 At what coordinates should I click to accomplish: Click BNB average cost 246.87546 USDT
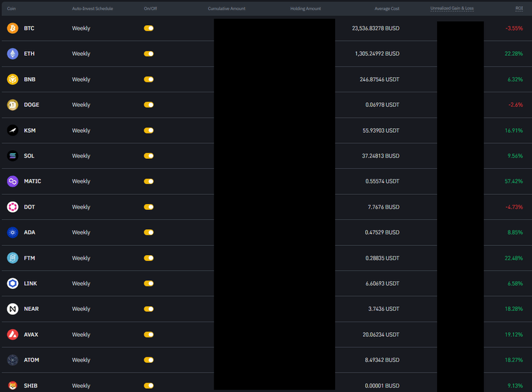[x=380, y=79]
